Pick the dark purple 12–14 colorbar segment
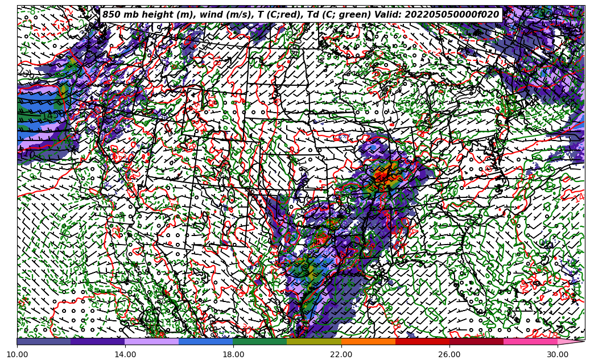This screenshot has width=590, height=364. click(98, 341)
